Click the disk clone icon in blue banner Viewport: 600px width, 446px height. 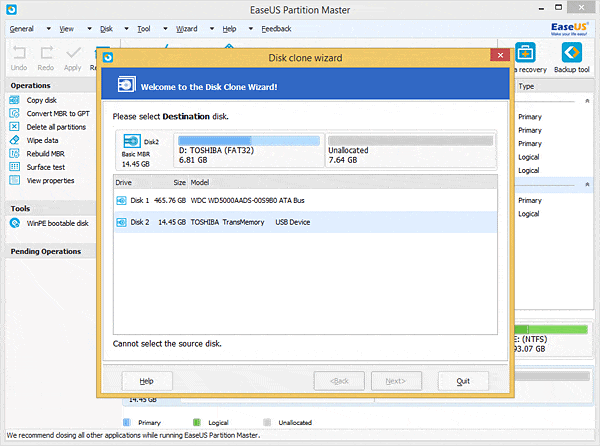126,84
